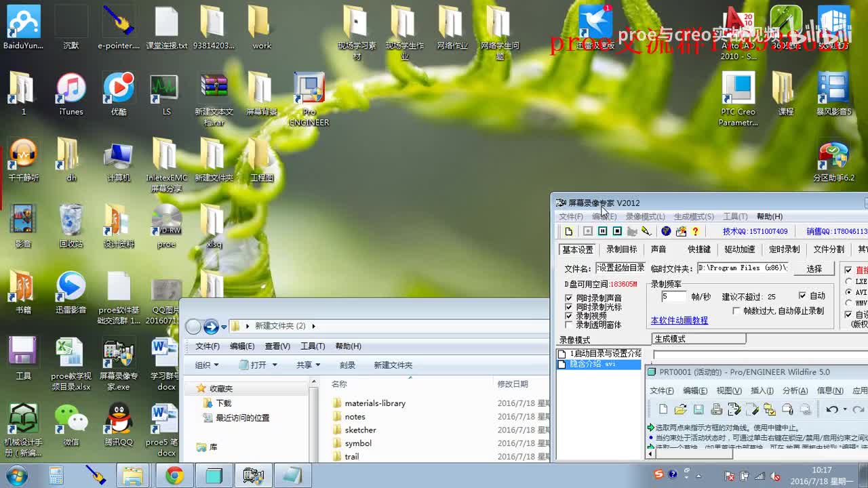Click the stop recording icon in screen recorder
Image resolution: width=868 pixels, height=488 pixels.
tap(617, 231)
